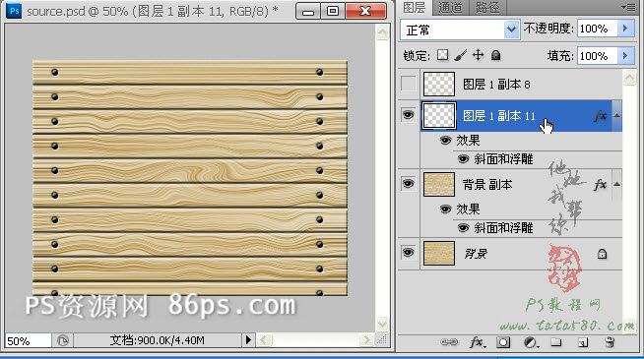Maximize the source.psd document window
Screen dimensions: 644x359
click(x=333, y=12)
